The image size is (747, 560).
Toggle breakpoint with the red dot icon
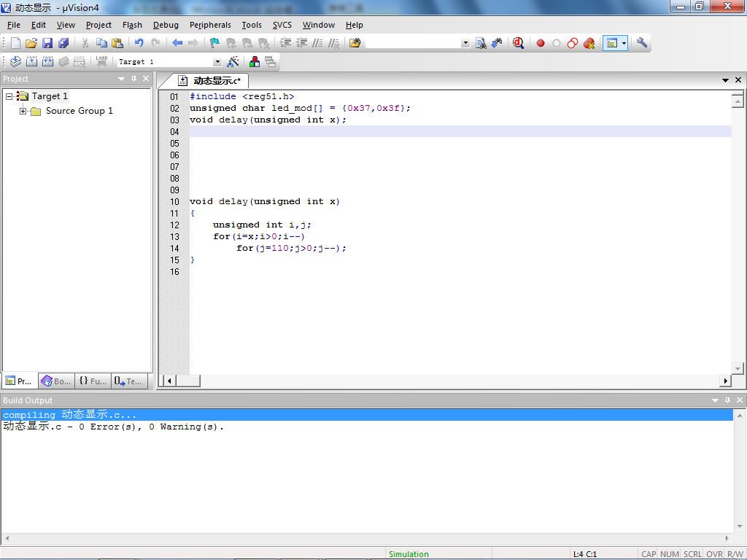tap(541, 43)
